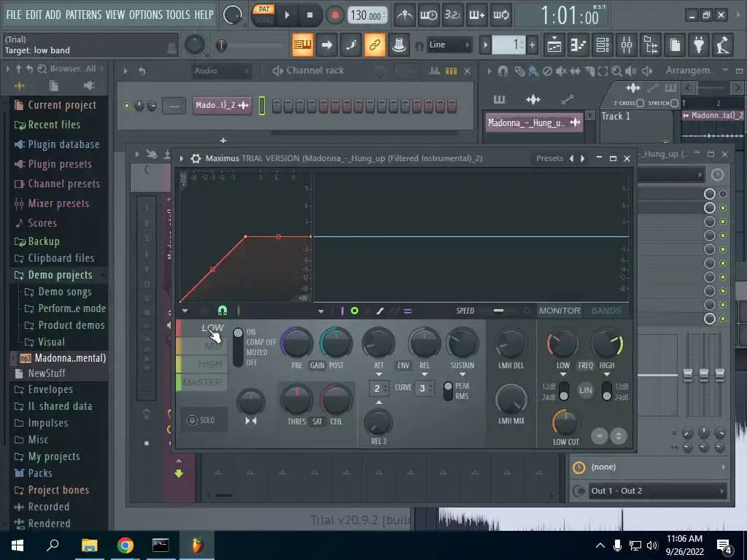Go to next Maximus preset arrow

[582, 158]
